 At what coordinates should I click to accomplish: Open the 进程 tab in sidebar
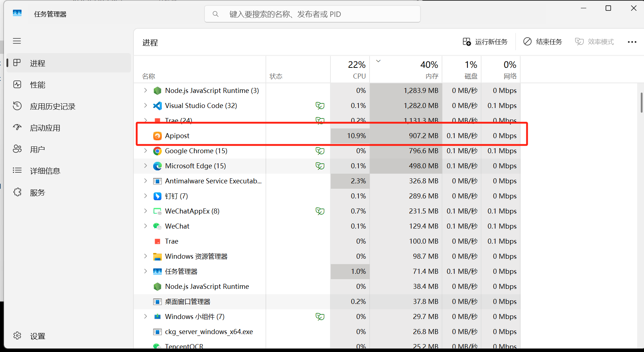(69, 63)
